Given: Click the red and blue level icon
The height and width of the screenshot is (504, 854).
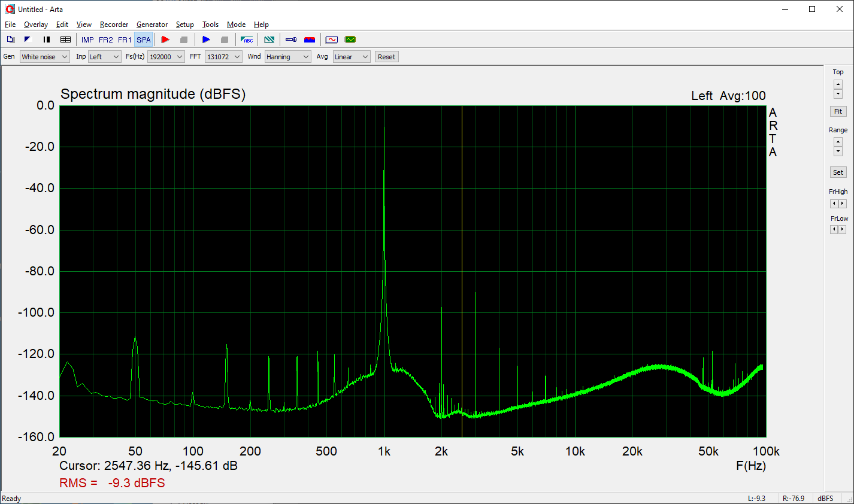Looking at the screenshot, I should [310, 40].
